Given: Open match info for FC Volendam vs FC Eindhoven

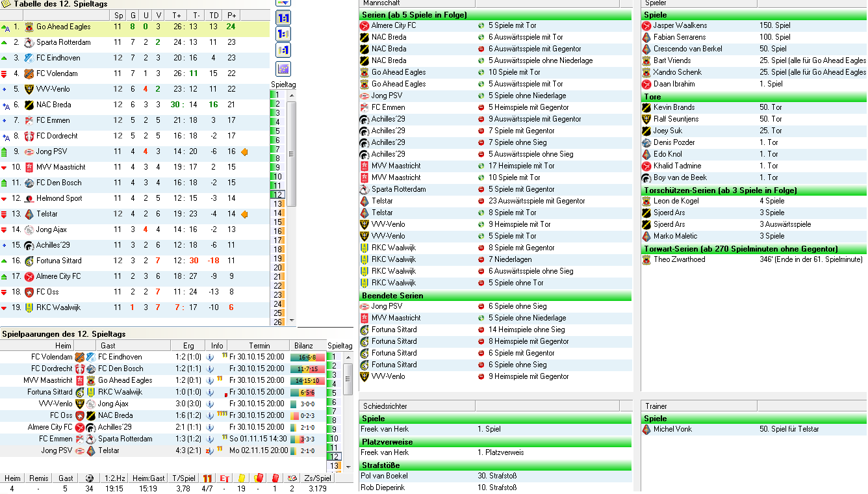Looking at the screenshot, I should click(x=210, y=357).
